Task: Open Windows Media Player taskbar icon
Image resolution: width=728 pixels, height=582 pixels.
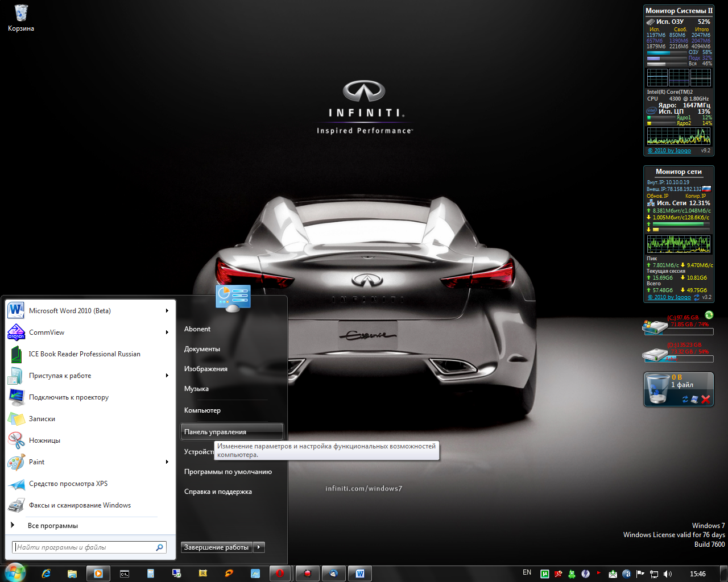Action: (x=98, y=573)
